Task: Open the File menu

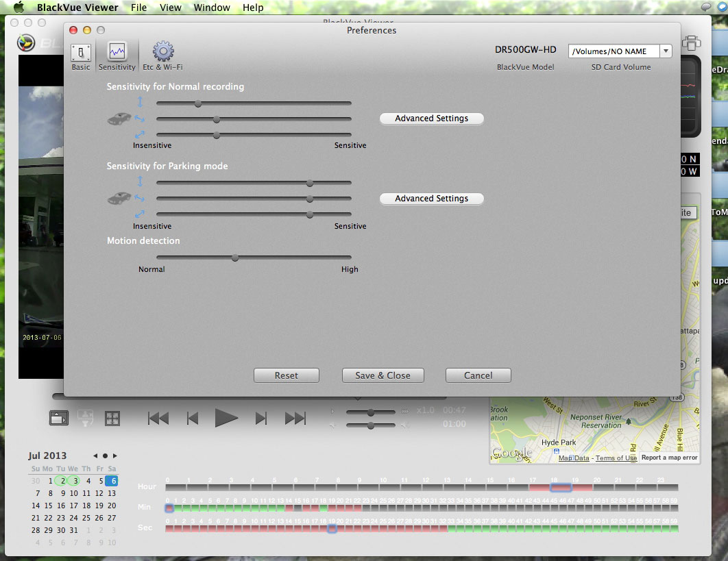Action: [139, 8]
